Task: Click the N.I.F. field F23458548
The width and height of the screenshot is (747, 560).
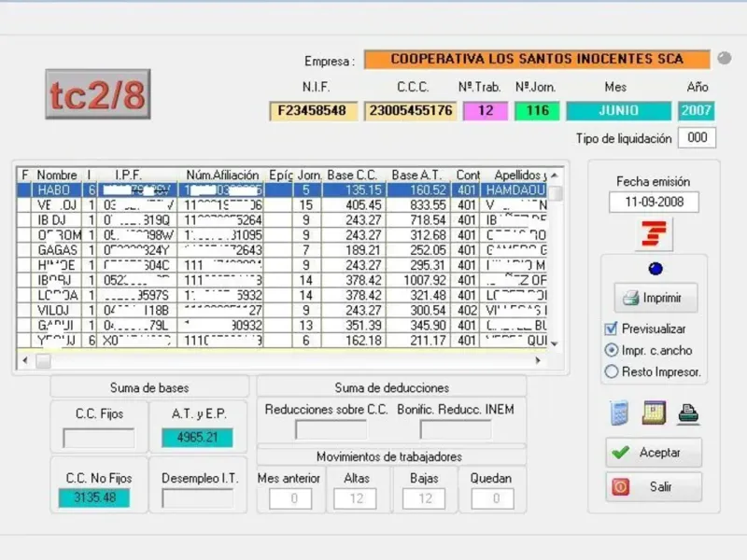Action: 313,110
